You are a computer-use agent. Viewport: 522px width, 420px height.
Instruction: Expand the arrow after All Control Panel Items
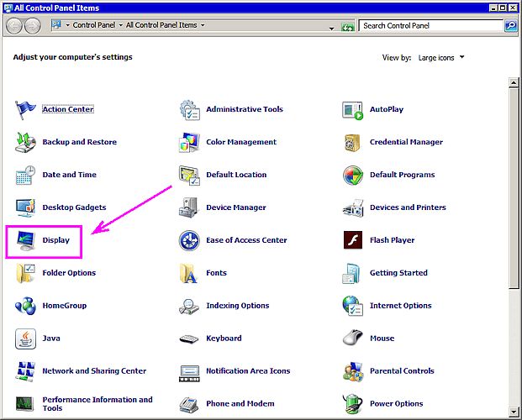point(203,25)
